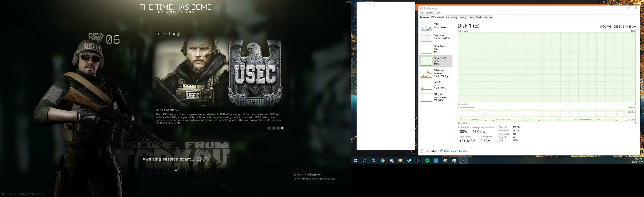644x197 pixels.
Task: Select Disk 1 (E:) HDD entry
Action: (436, 61)
